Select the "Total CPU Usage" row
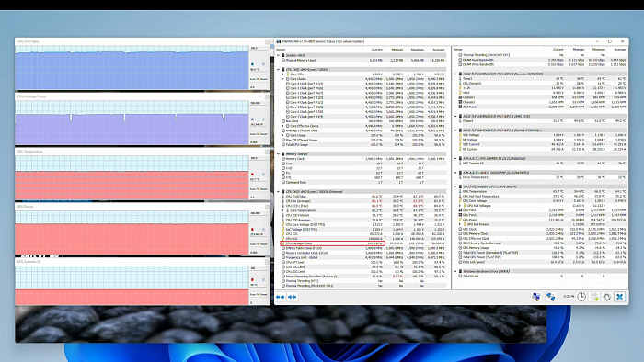This screenshot has height=362, width=644. click(x=363, y=145)
